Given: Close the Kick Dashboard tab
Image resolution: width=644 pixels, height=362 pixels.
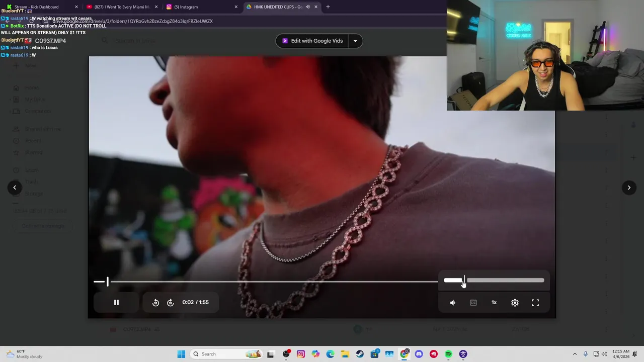Looking at the screenshot, I should click(76, 7).
